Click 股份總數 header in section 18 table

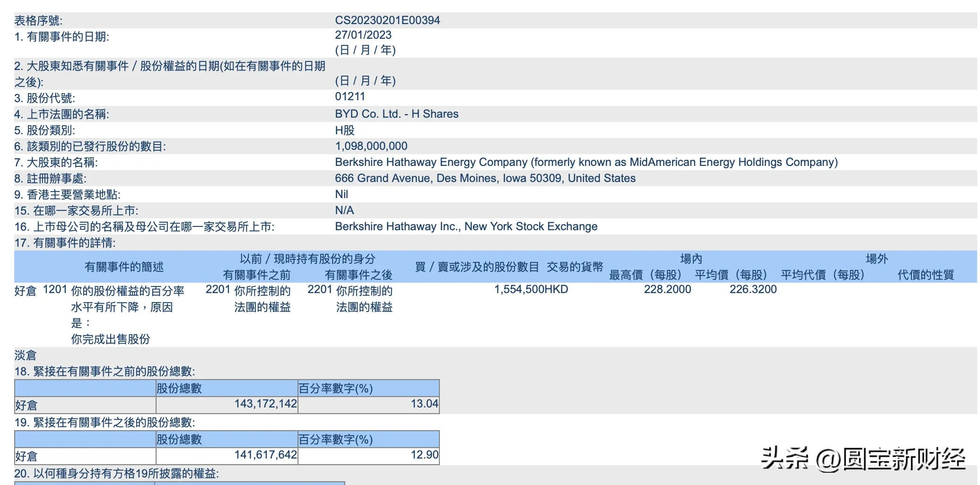pyautogui.click(x=179, y=388)
